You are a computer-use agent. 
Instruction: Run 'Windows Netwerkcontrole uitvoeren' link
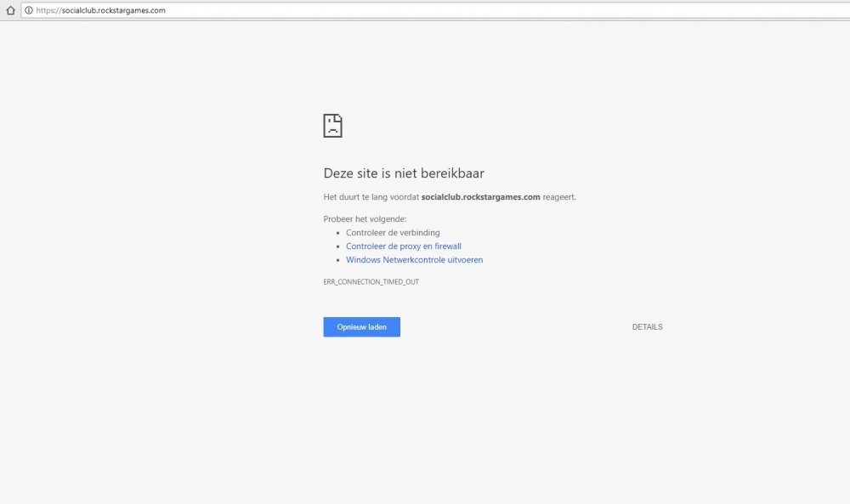(414, 259)
